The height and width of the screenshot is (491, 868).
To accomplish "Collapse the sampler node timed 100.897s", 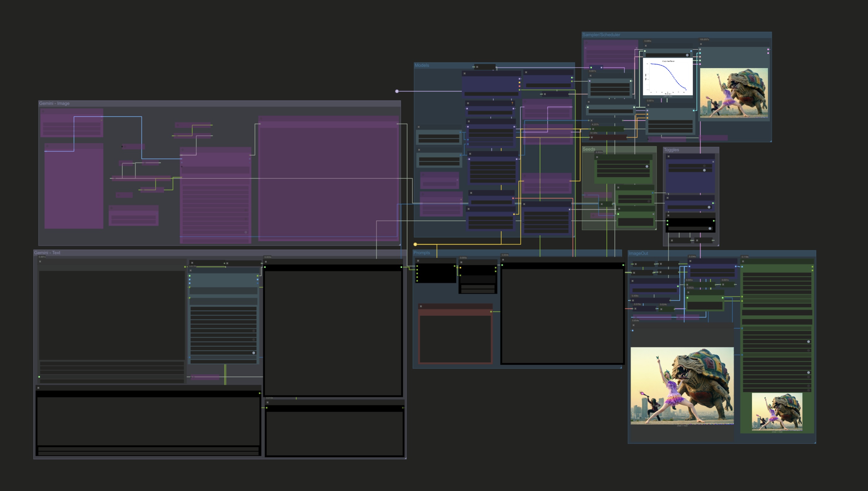I will 701,44.
